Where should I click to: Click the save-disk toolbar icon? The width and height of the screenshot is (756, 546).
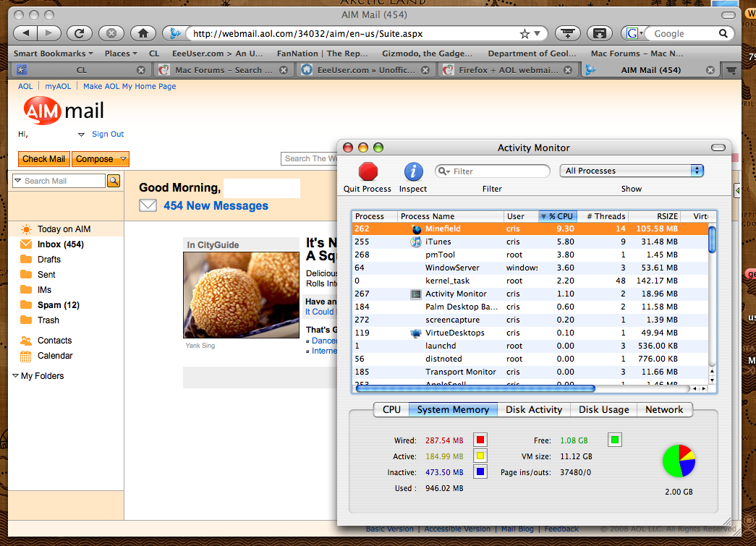pyautogui.click(x=599, y=33)
